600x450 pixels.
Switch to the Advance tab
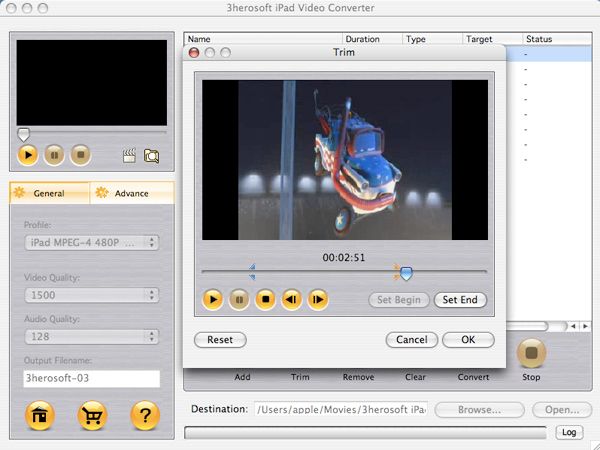pos(132,193)
